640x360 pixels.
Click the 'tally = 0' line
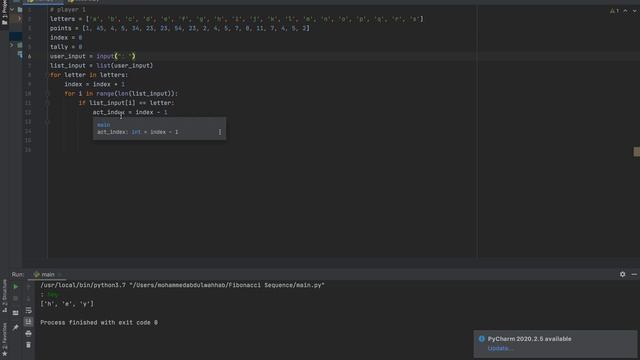pos(66,47)
